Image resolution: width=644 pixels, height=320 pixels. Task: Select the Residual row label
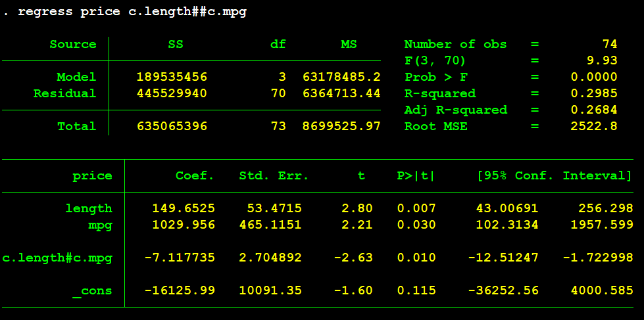[64, 93]
